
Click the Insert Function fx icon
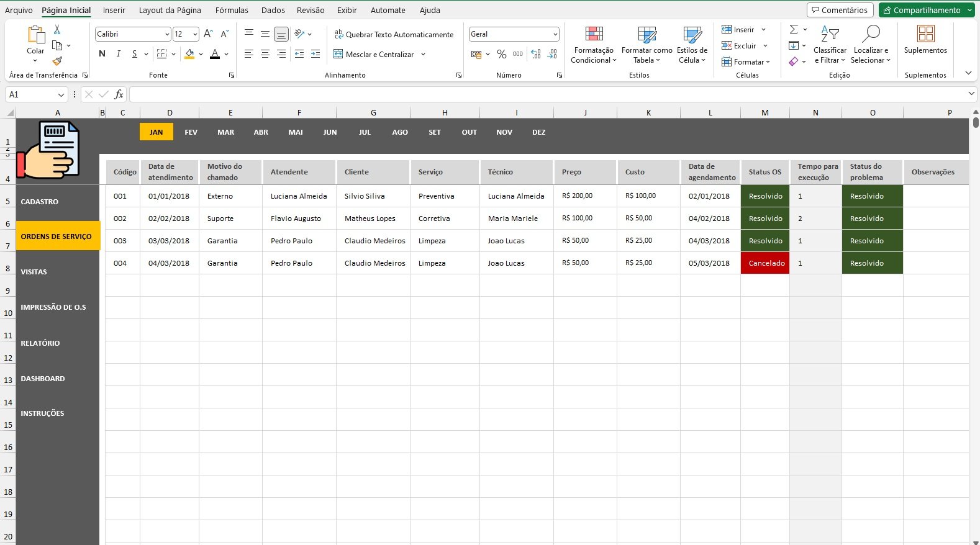pyautogui.click(x=119, y=94)
